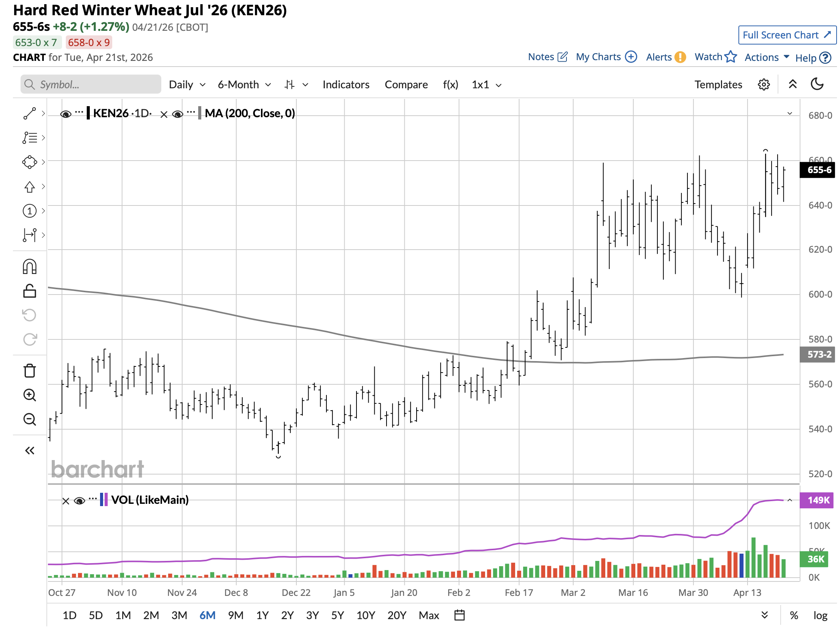Open the Daily frequency dropdown
Viewport: 840px width, 637px height.
tap(187, 84)
